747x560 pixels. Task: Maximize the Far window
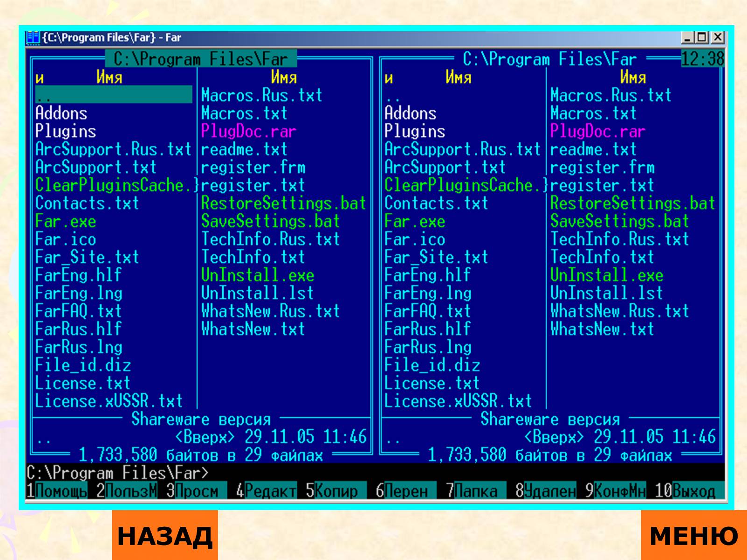pyautogui.click(x=701, y=37)
